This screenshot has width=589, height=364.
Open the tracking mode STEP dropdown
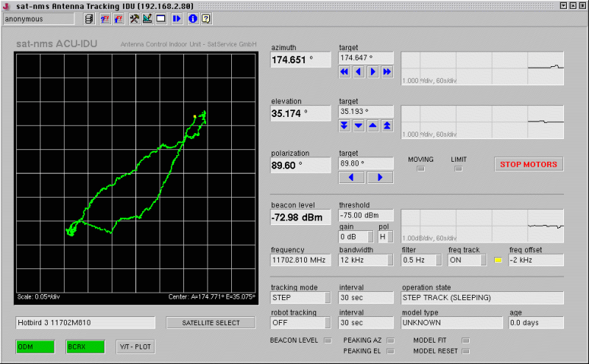pos(301,299)
